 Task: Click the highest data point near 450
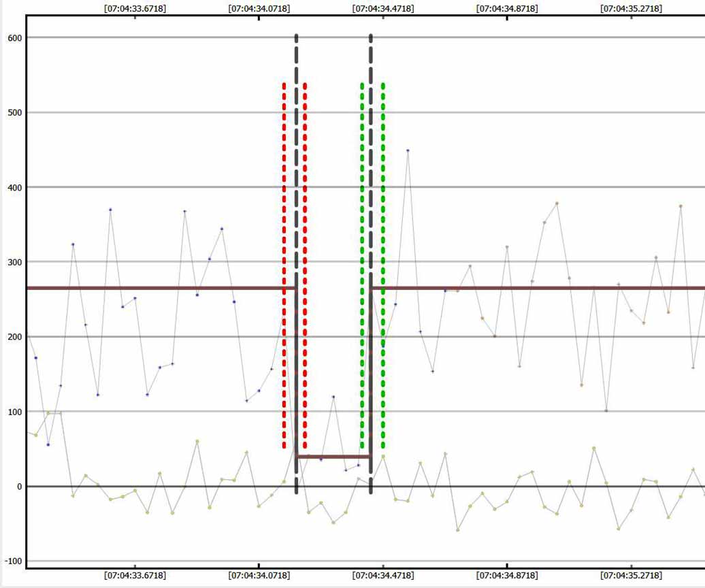pyautogui.click(x=408, y=150)
